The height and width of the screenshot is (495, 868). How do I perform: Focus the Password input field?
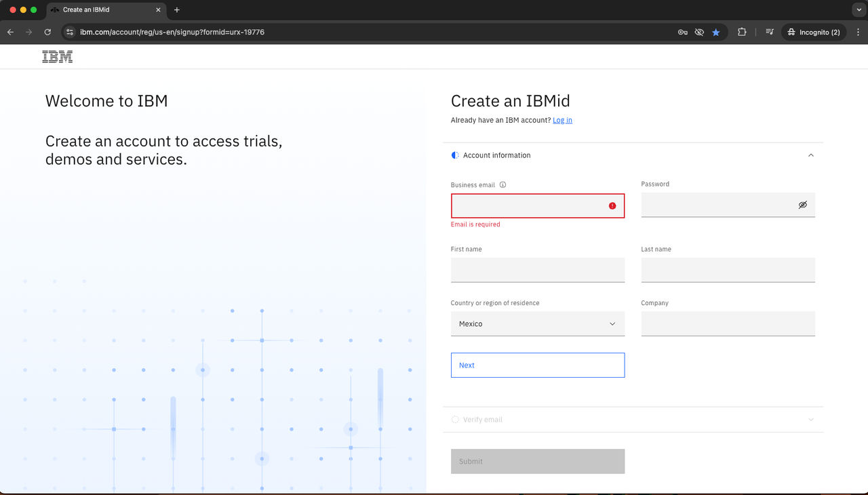click(728, 205)
